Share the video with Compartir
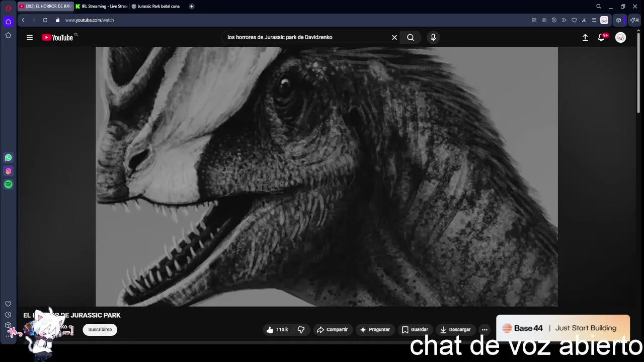 click(x=332, y=330)
